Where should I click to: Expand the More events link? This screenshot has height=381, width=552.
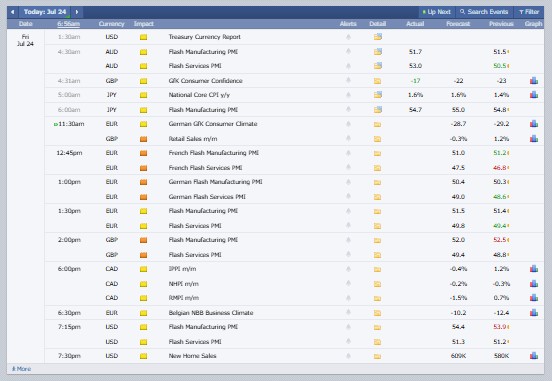(x=21, y=369)
